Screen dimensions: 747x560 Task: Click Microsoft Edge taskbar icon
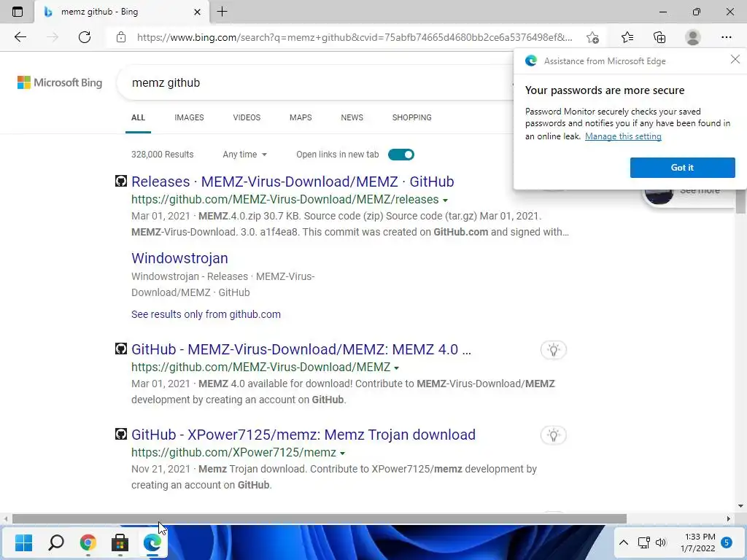[x=152, y=542]
